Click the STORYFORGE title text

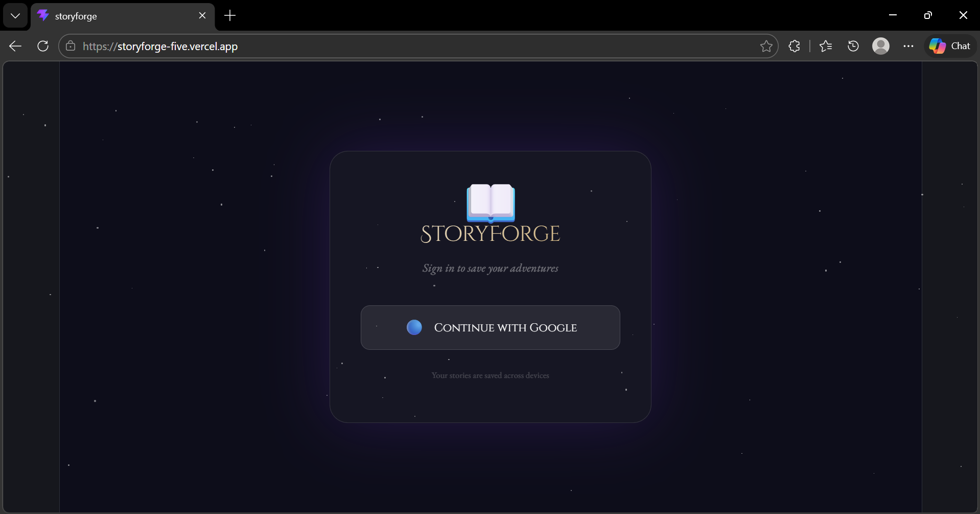[x=491, y=234]
